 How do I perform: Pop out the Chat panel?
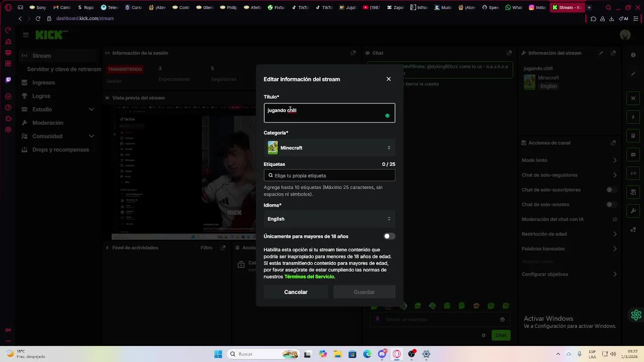point(509,53)
